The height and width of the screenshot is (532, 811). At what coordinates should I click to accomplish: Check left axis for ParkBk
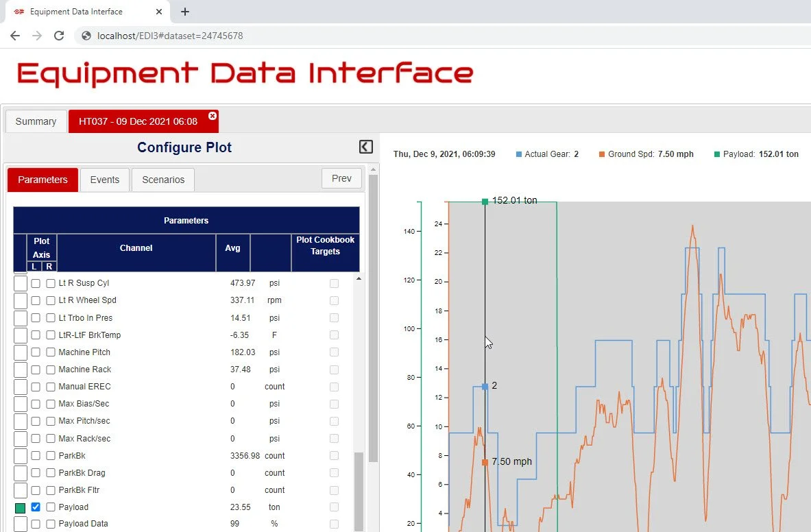[36, 455]
